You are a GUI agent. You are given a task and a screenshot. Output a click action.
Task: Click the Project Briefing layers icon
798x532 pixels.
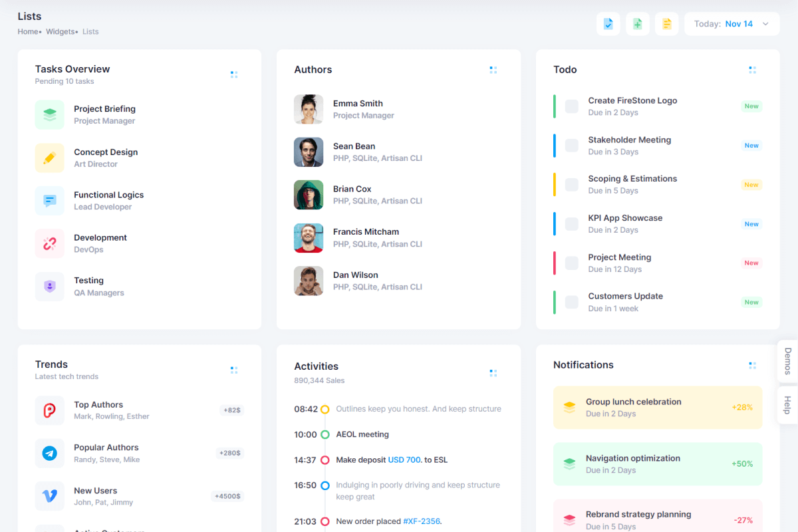point(50,115)
